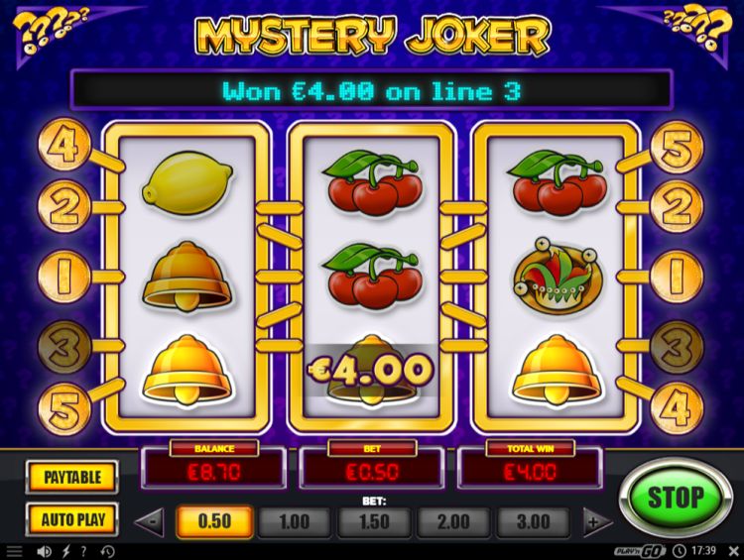Start AUTO PLAY mode
The image size is (744, 560).
click(x=72, y=519)
